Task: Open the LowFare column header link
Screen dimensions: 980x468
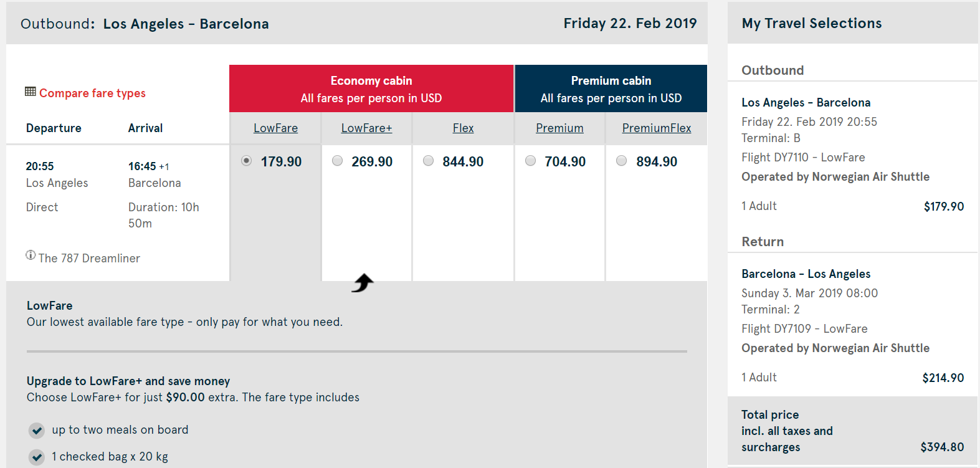Action: (x=275, y=128)
